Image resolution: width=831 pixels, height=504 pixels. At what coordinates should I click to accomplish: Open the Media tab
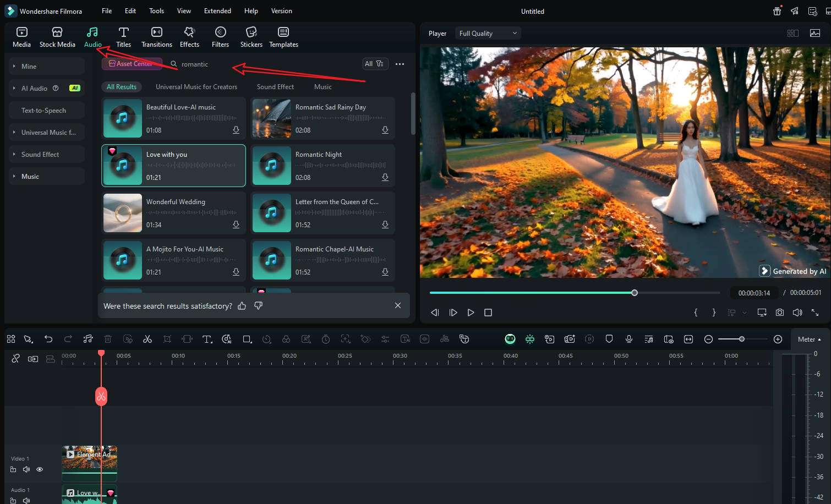(x=21, y=37)
